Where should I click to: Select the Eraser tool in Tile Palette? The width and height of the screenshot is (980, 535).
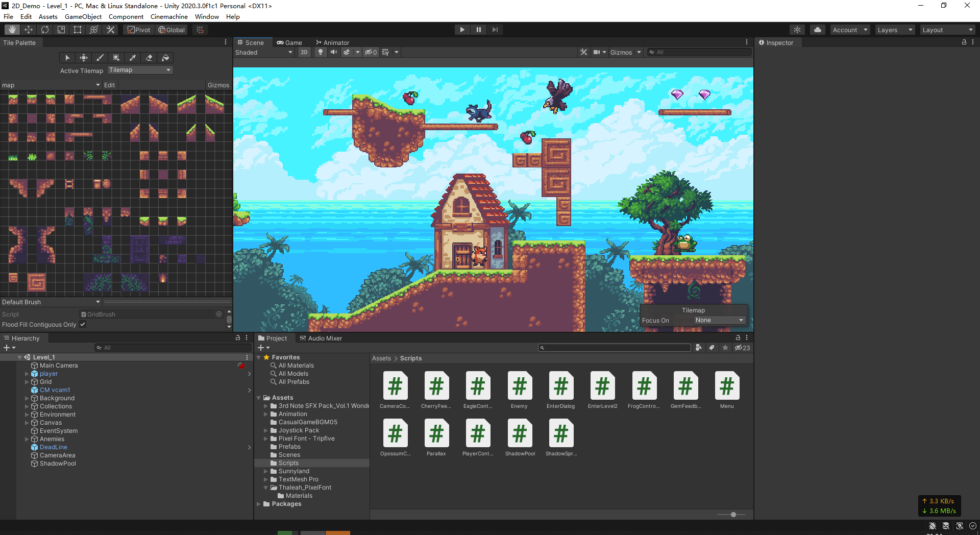[149, 58]
